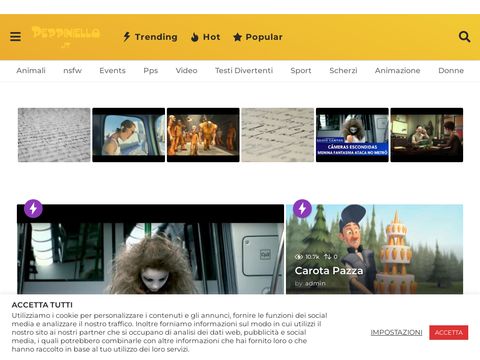Select the Donne category

click(451, 70)
